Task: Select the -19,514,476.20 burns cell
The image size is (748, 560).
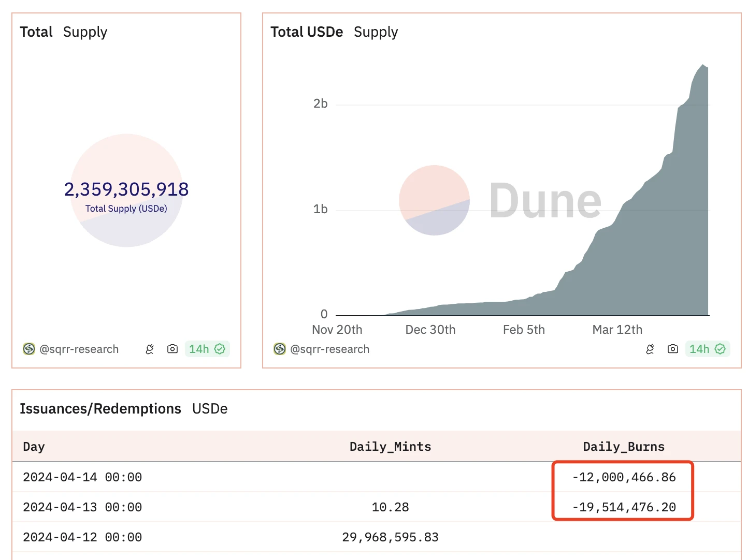Action: point(624,507)
